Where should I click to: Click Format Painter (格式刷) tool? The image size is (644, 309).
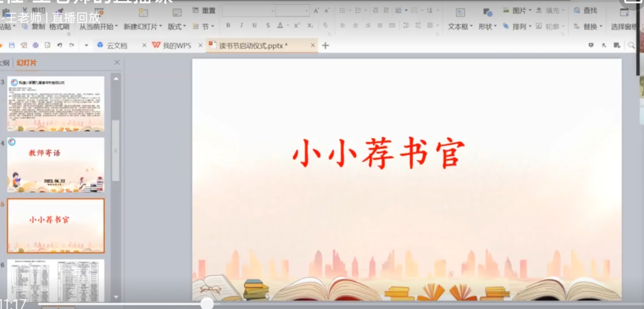(x=59, y=27)
